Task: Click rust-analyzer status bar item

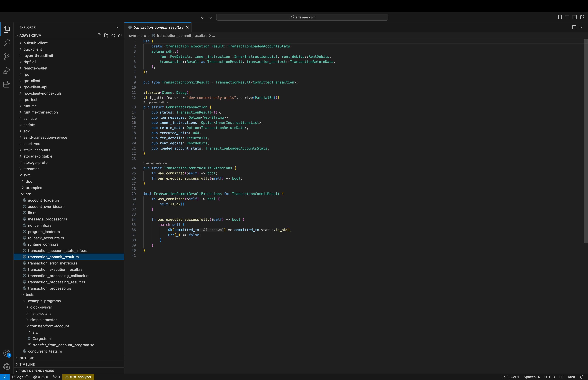Action: [78, 377]
